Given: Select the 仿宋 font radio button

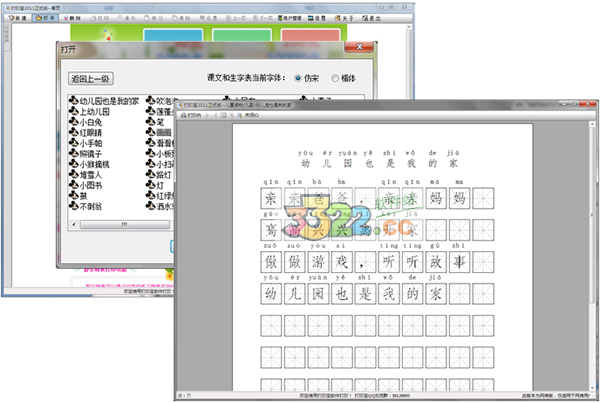Looking at the screenshot, I should (x=298, y=78).
